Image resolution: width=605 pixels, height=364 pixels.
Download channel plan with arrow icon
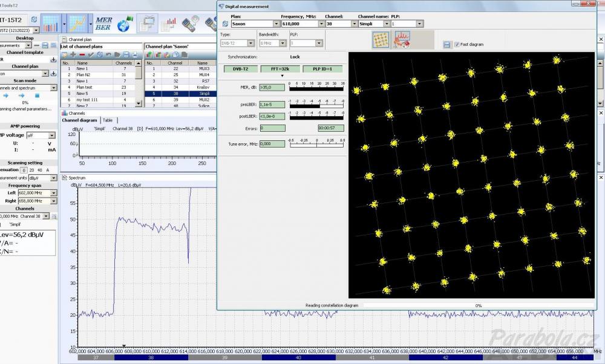[54, 73]
